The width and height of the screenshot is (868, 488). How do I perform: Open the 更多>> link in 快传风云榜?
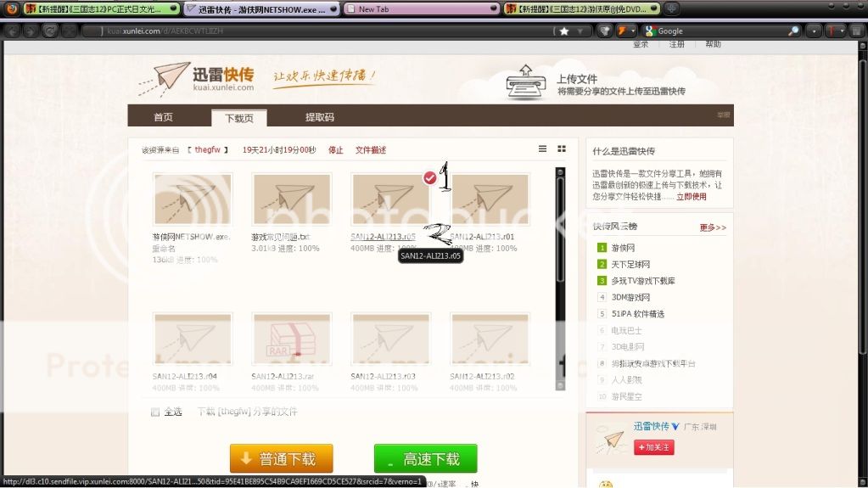click(x=713, y=227)
